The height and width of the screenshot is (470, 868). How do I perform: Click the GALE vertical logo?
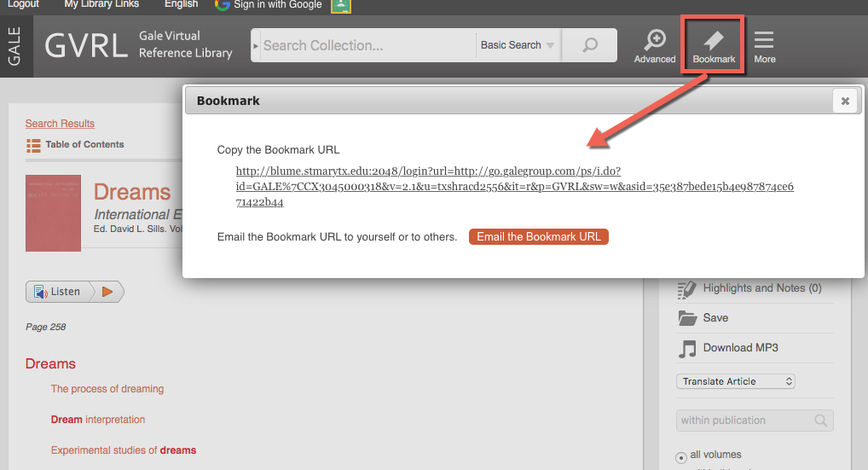[x=15, y=46]
